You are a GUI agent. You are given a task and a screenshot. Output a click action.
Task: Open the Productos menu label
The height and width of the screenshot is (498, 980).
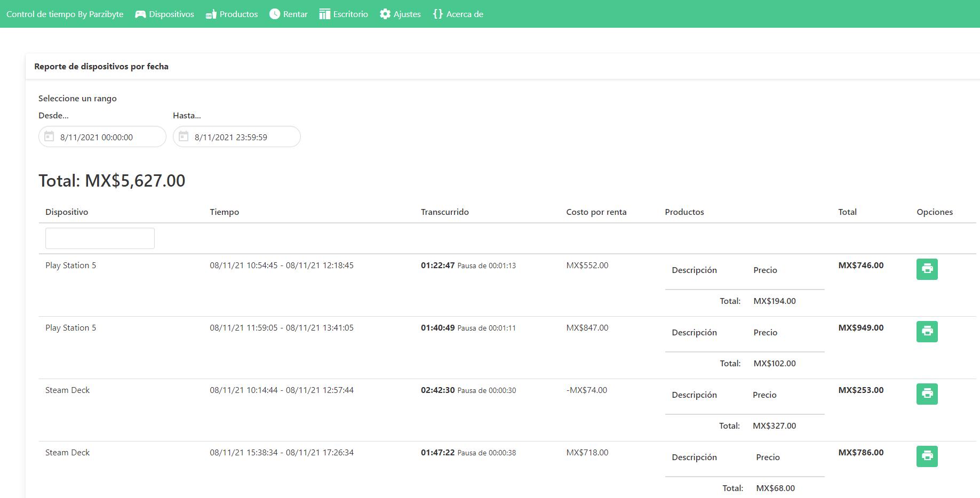(238, 14)
